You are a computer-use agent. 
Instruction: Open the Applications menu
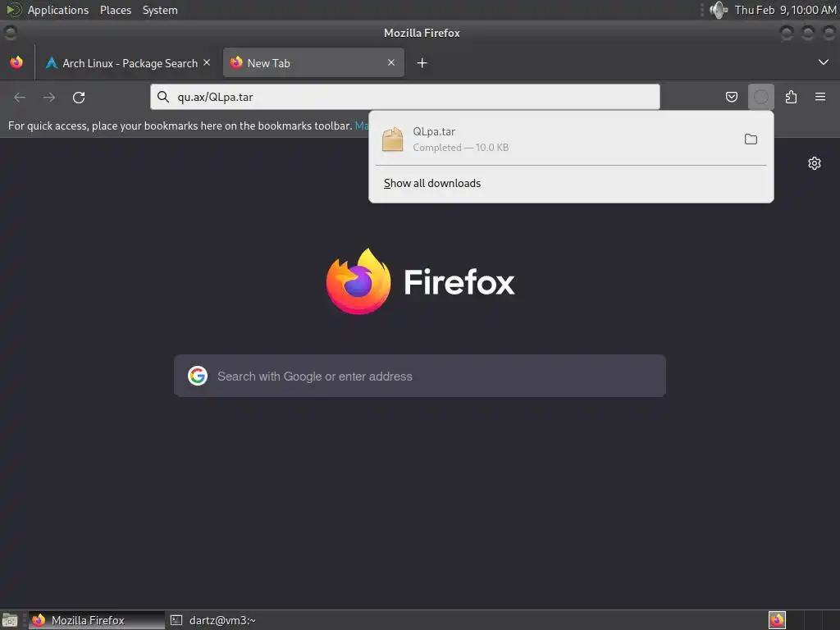tap(58, 10)
